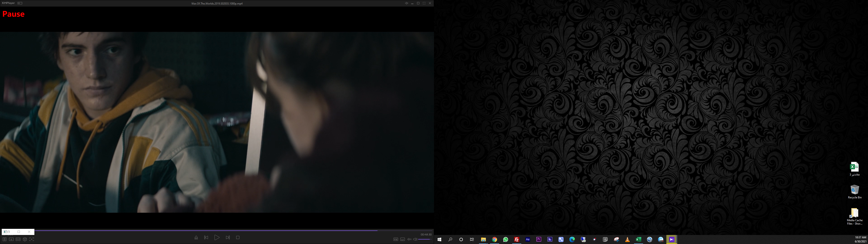Stop the video playback
Screen dimensions: 868x244
tap(238, 238)
